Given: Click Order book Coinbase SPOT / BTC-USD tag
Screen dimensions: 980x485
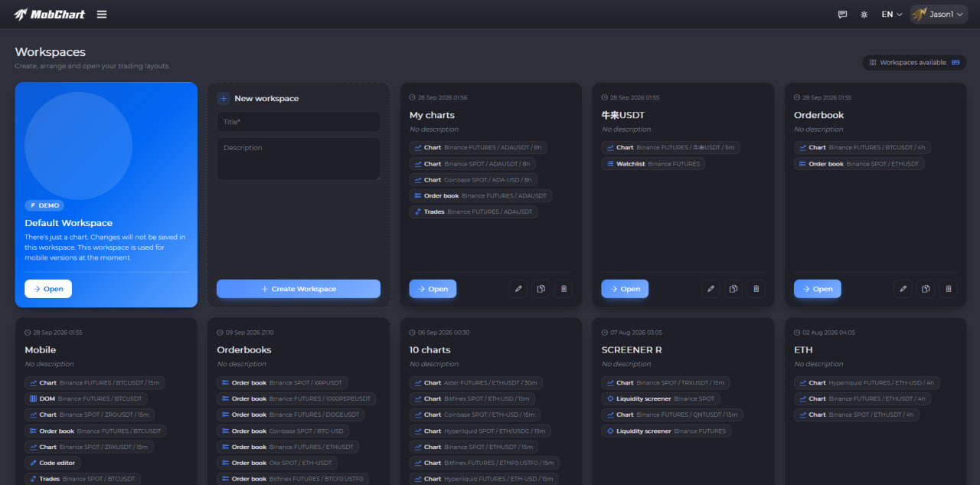Looking at the screenshot, I should (283, 431).
